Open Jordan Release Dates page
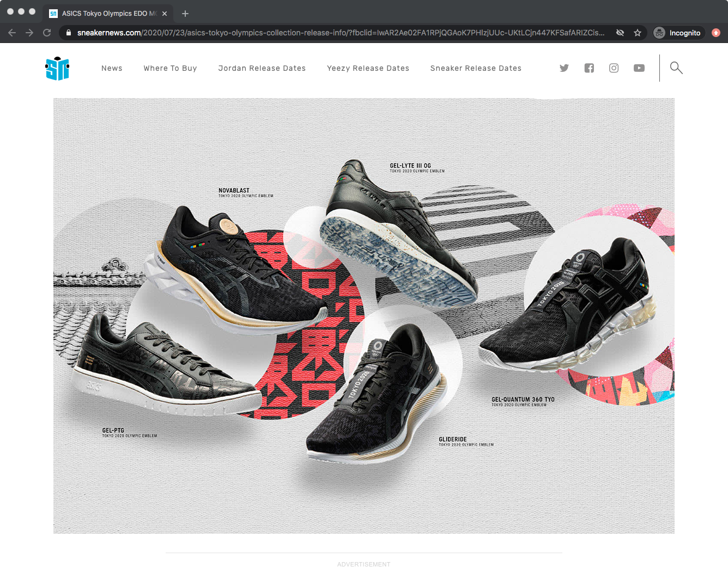Viewport: 728px width, 573px height. point(262,68)
